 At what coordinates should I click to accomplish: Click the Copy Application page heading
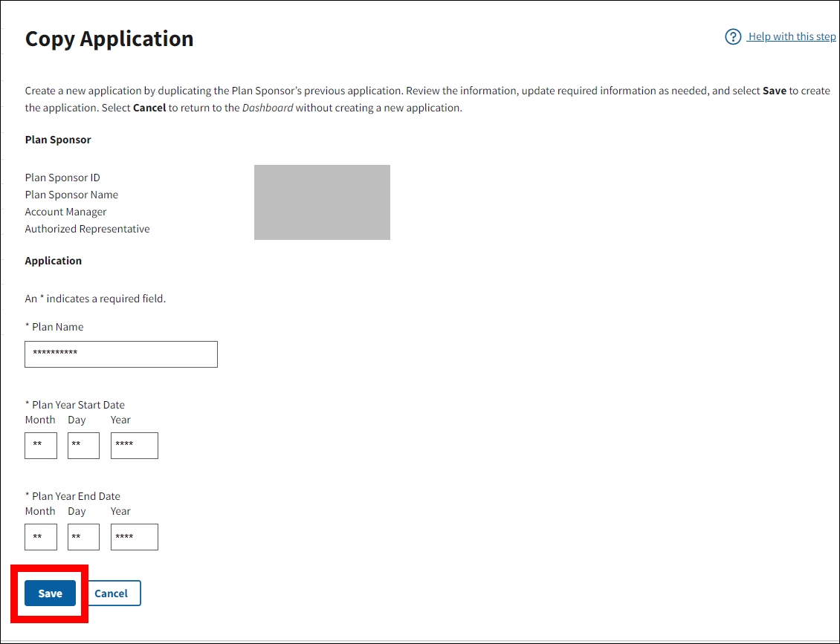click(109, 39)
